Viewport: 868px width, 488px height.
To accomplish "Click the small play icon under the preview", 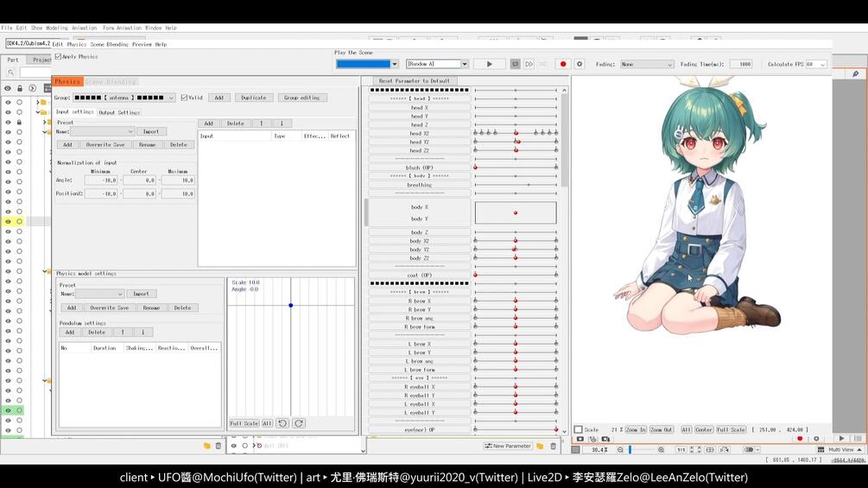I will pyautogui.click(x=841, y=439).
